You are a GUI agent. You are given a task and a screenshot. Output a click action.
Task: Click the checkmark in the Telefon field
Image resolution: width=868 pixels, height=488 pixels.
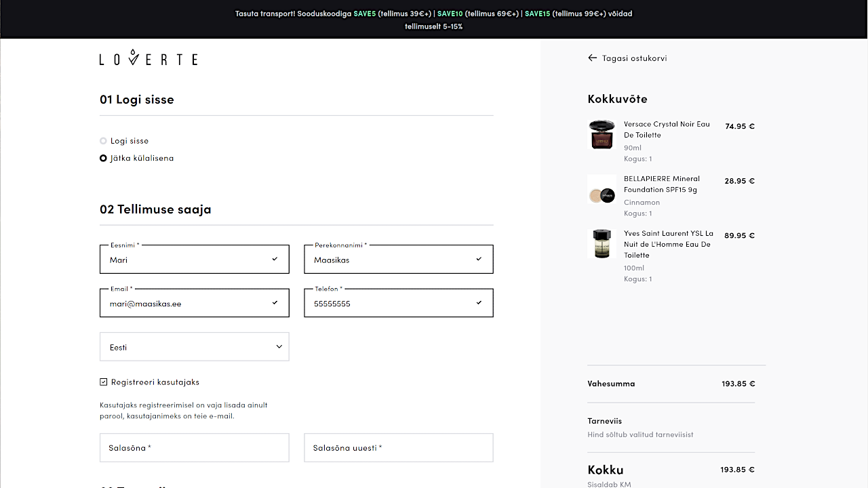point(479,303)
